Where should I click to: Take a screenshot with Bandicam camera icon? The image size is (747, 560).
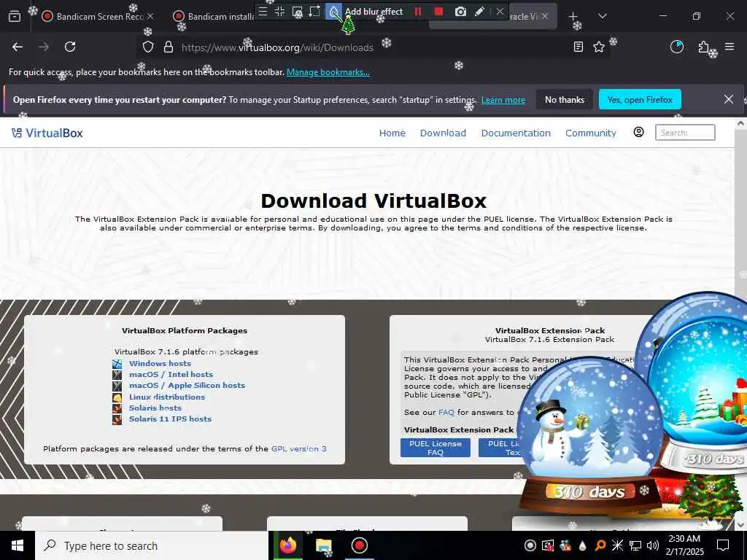point(460,12)
